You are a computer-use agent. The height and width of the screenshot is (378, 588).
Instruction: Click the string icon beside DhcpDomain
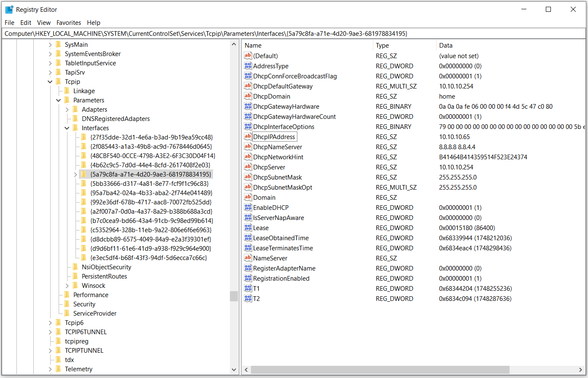click(248, 96)
